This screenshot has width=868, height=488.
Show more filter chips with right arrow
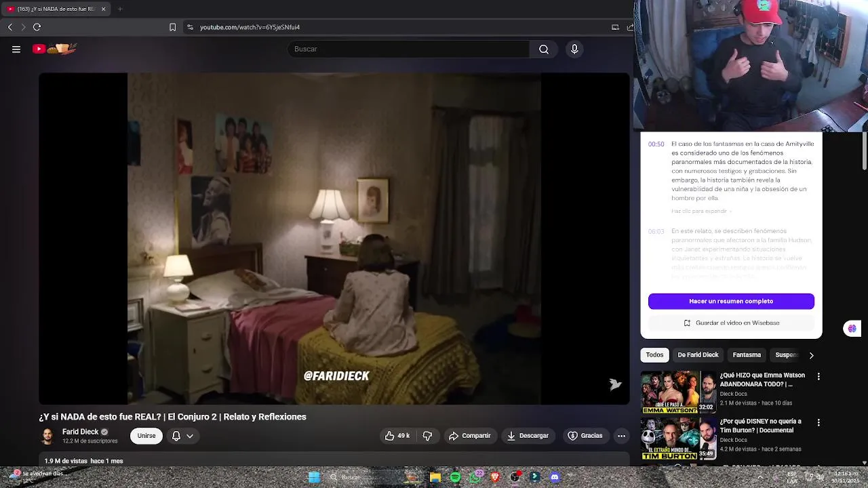(x=811, y=355)
